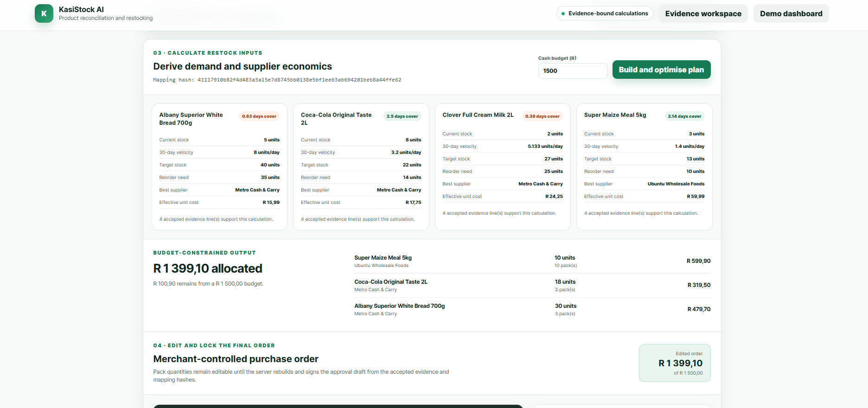Viewport: 868px width, 408px height.
Task: Open Albany Superior White Bread 700g card
Action: point(219,167)
